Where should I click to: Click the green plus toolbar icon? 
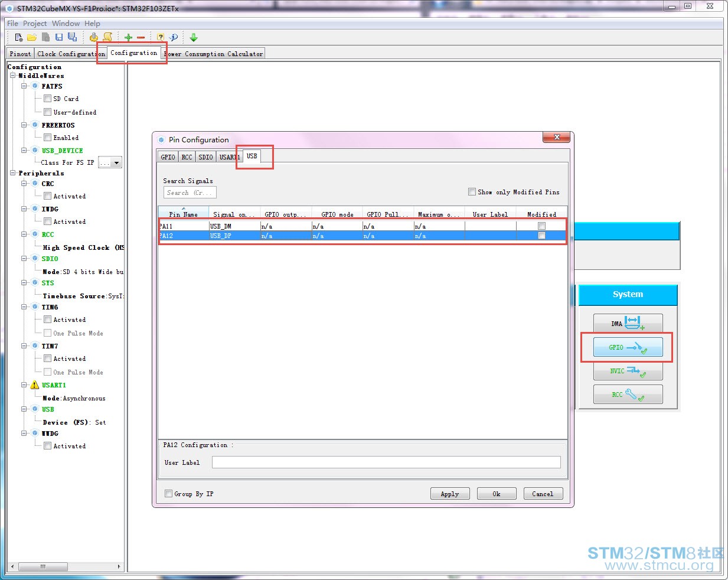[x=128, y=37]
